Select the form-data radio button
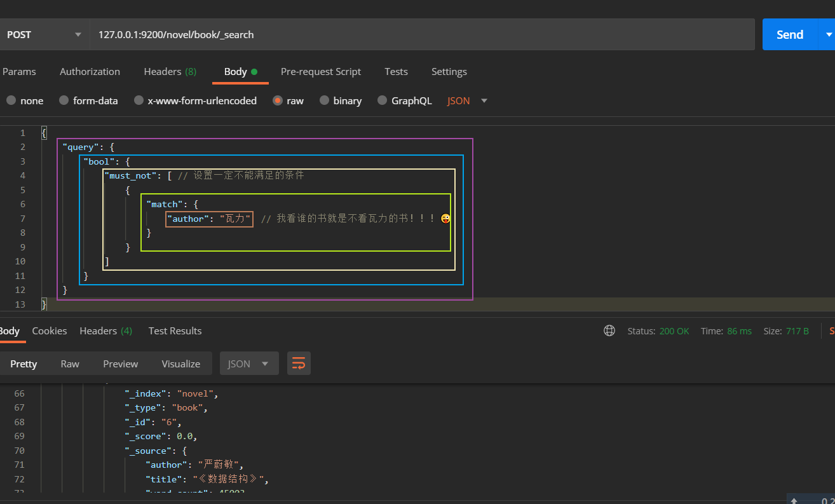This screenshot has width=835, height=504. (64, 100)
